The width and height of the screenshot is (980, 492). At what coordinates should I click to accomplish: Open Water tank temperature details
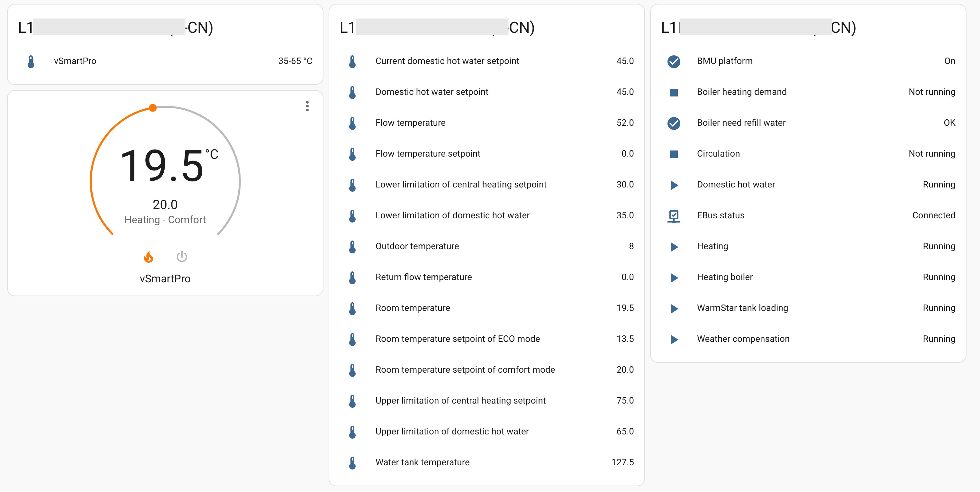pos(422,462)
